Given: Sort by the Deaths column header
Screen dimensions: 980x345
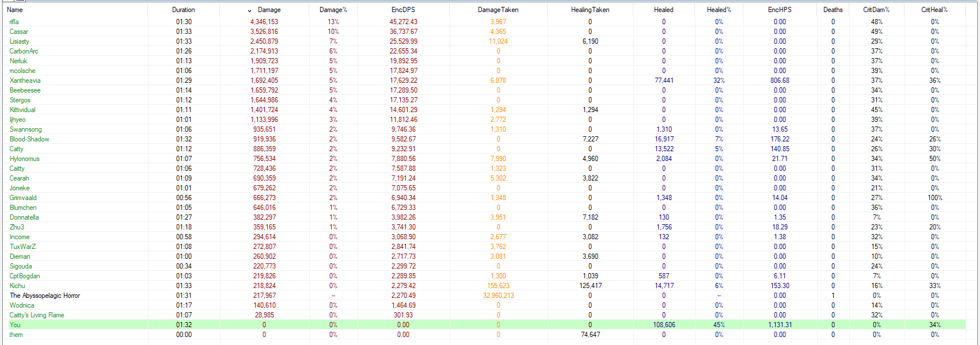Looking at the screenshot, I should click(x=833, y=10).
